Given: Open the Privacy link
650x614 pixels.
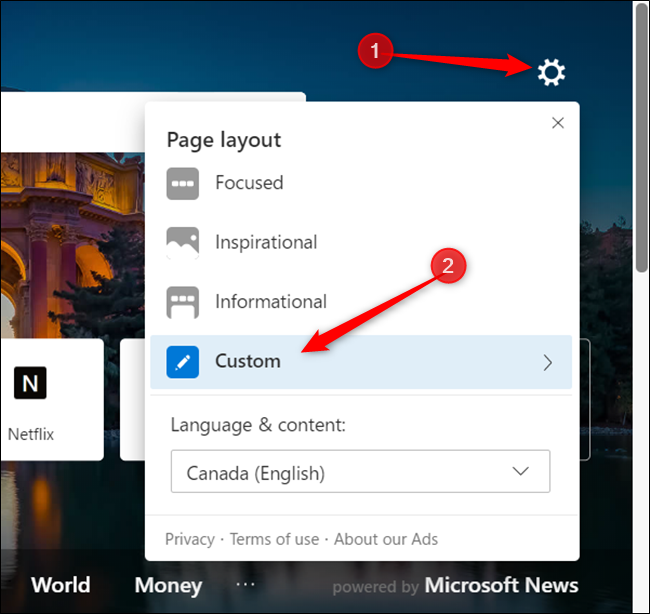Looking at the screenshot, I should click(190, 539).
